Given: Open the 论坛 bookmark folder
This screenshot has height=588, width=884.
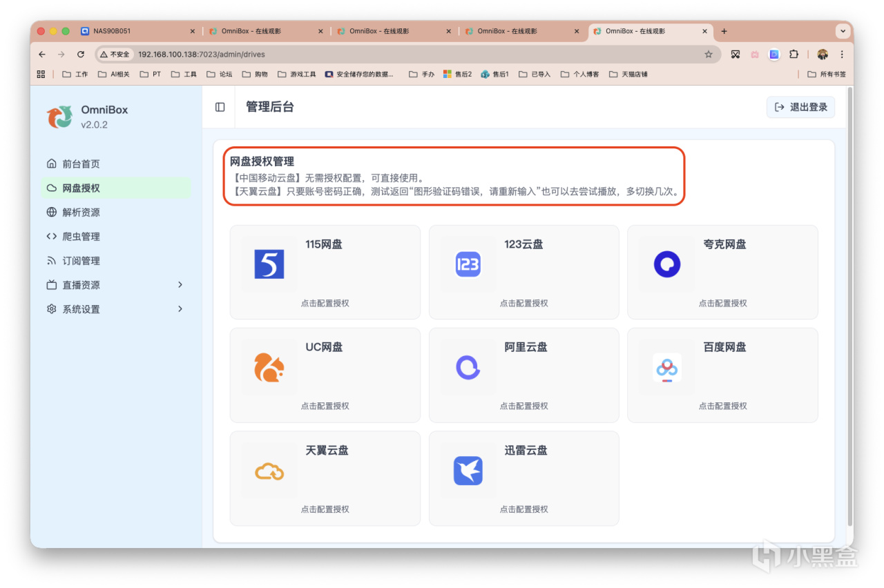Looking at the screenshot, I should [x=220, y=74].
